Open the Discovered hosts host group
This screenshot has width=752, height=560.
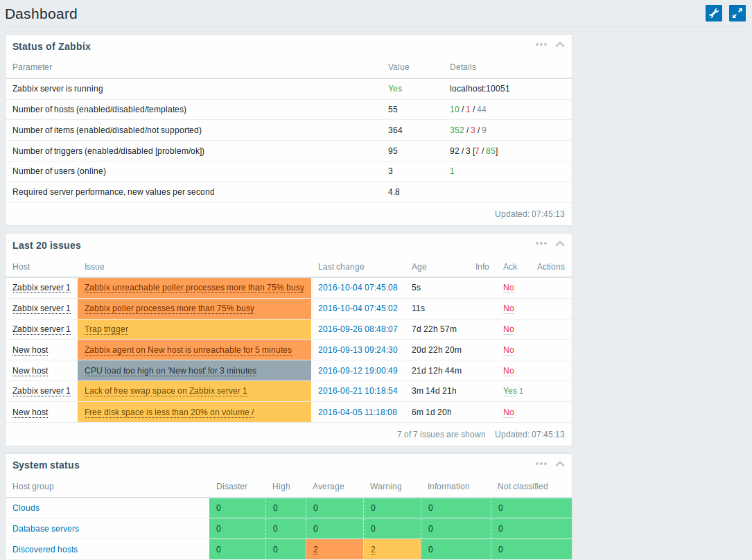pyautogui.click(x=45, y=550)
